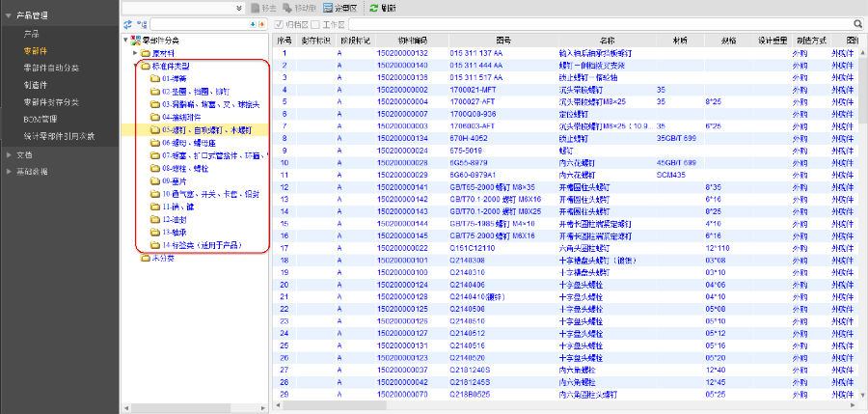This screenshot has height=414, width=868.
Task: Expand the 文档 sidebar section
Action: [10, 154]
